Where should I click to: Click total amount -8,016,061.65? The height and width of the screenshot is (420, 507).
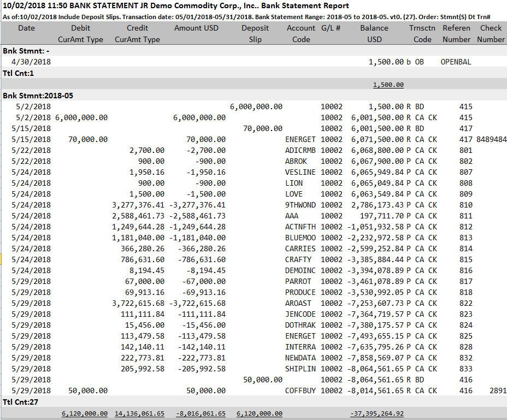click(x=201, y=413)
